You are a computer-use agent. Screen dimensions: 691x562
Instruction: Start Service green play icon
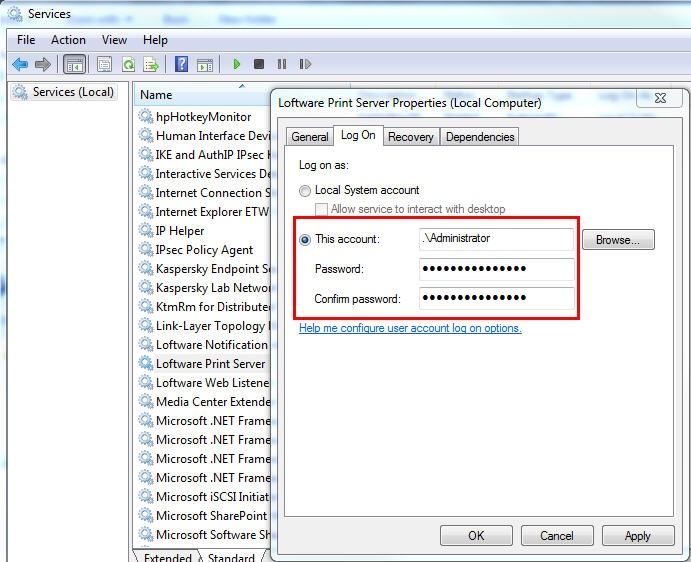click(237, 64)
